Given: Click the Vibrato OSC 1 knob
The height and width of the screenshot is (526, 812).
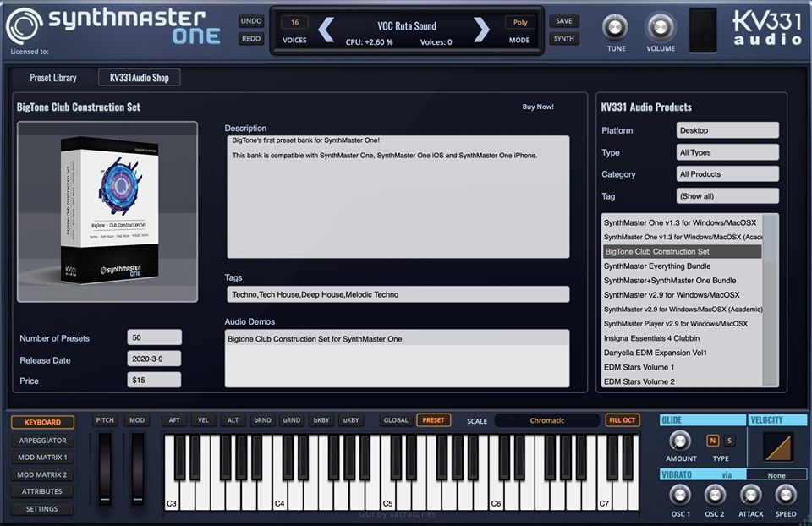Looking at the screenshot, I should coord(680,496).
